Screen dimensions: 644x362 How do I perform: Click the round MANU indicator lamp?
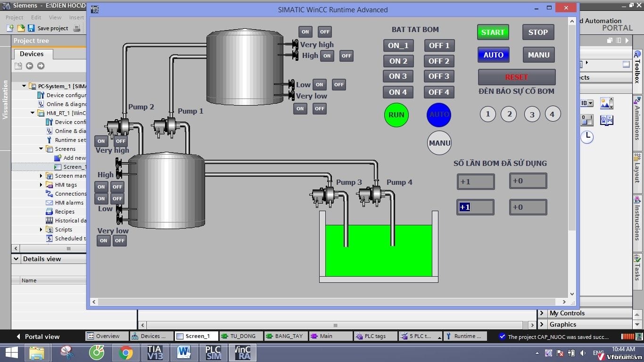coord(439,143)
